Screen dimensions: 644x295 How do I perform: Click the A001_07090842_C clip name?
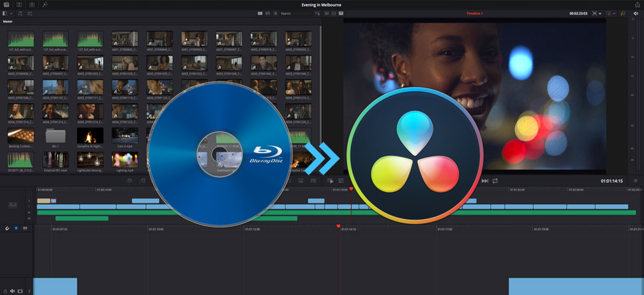point(125,49)
